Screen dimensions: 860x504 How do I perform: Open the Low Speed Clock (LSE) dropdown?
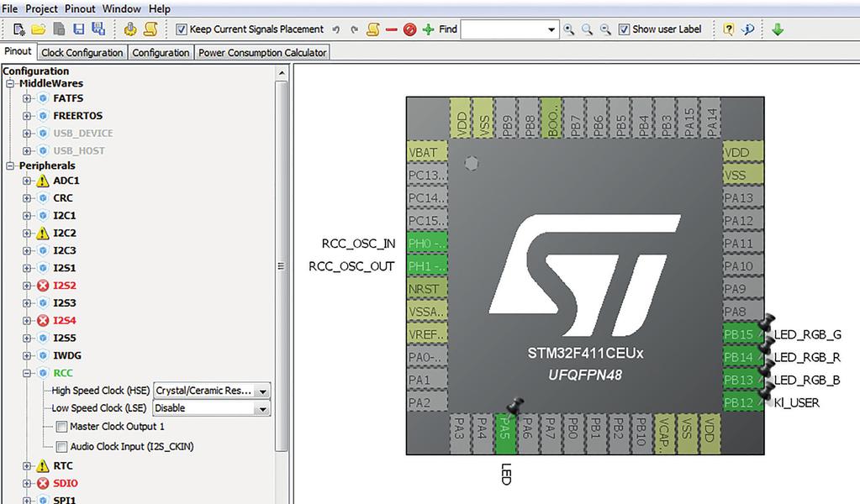[263, 409]
